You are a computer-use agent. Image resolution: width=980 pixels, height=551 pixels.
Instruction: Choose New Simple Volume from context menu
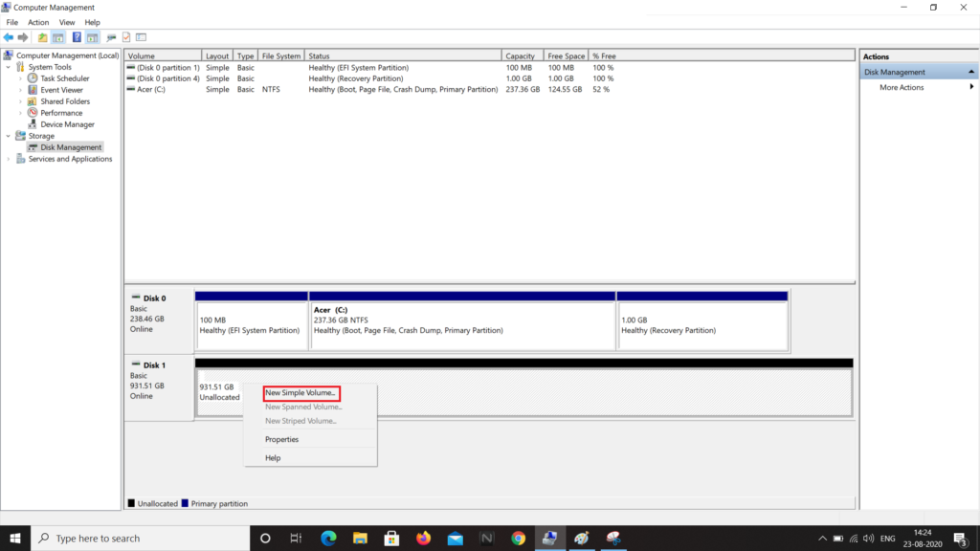pos(301,393)
